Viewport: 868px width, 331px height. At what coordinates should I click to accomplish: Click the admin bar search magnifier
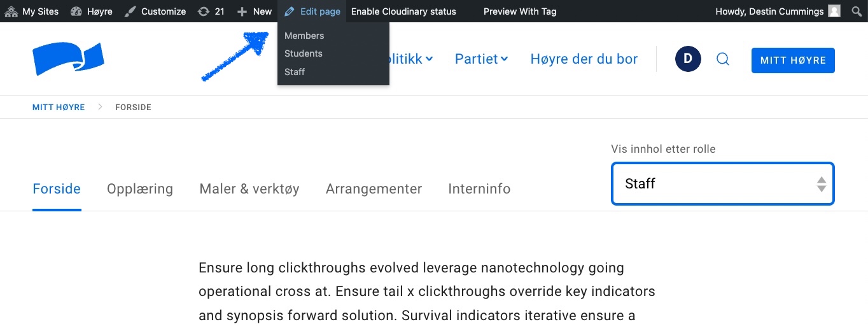pyautogui.click(x=856, y=11)
